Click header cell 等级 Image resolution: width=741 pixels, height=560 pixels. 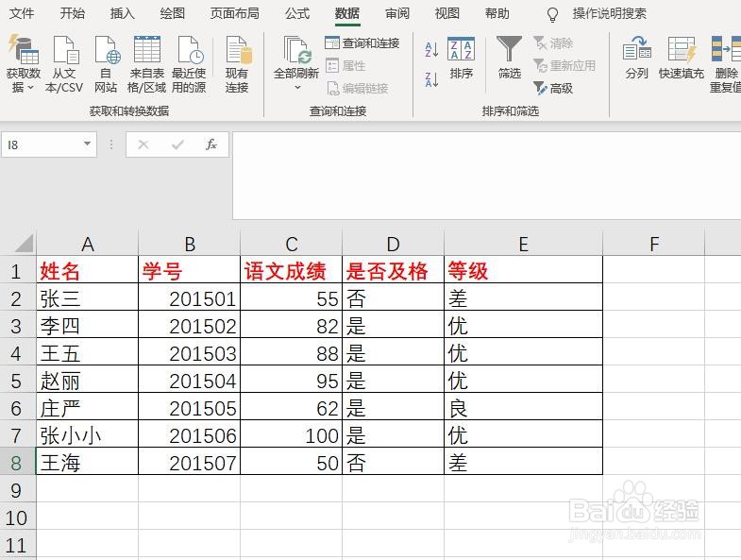(523, 270)
